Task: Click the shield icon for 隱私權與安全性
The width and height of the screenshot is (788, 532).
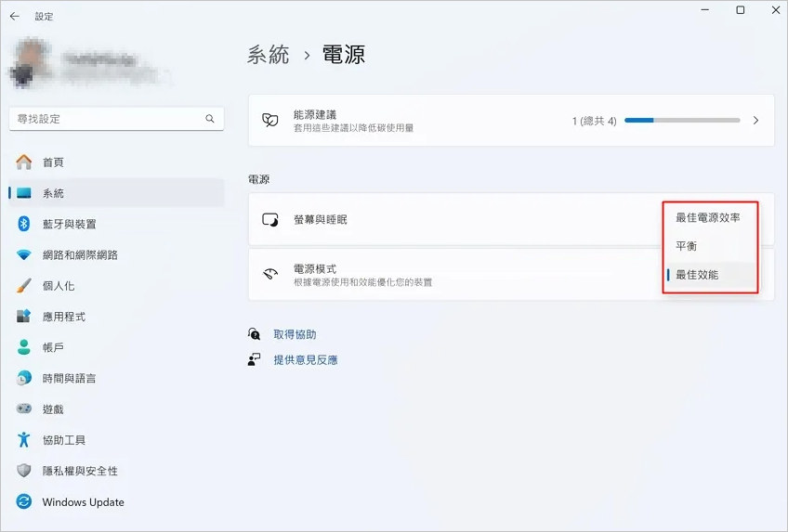Action: (23, 471)
